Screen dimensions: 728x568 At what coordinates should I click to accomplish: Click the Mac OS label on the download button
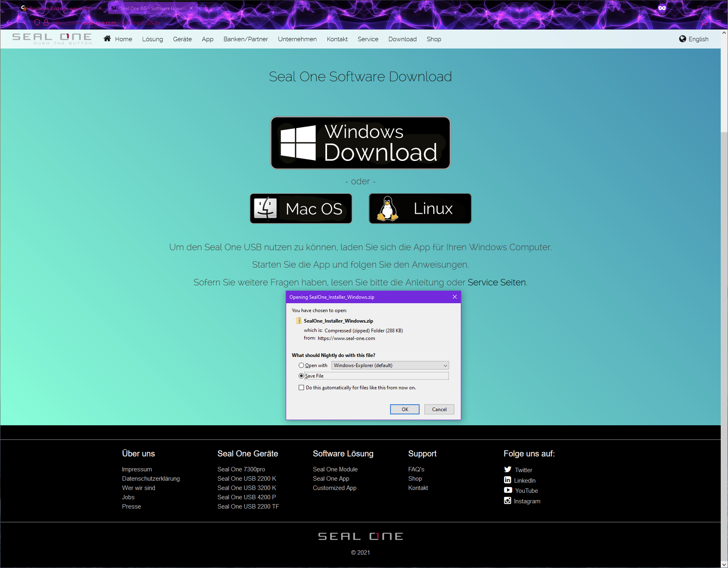[x=314, y=209]
